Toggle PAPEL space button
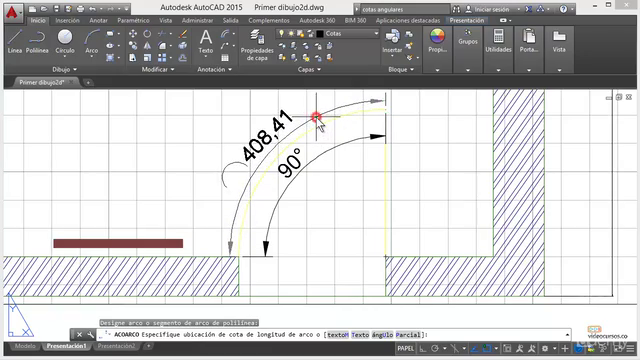This screenshot has height=360, width=640. [405, 349]
